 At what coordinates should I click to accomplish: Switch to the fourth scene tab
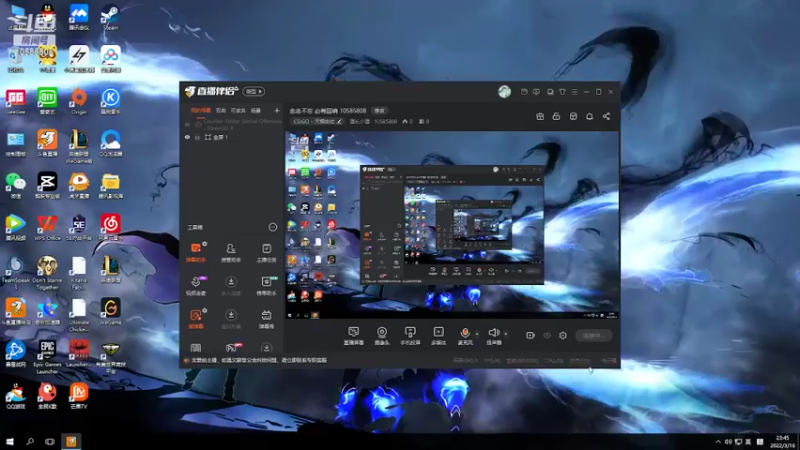tap(256, 110)
